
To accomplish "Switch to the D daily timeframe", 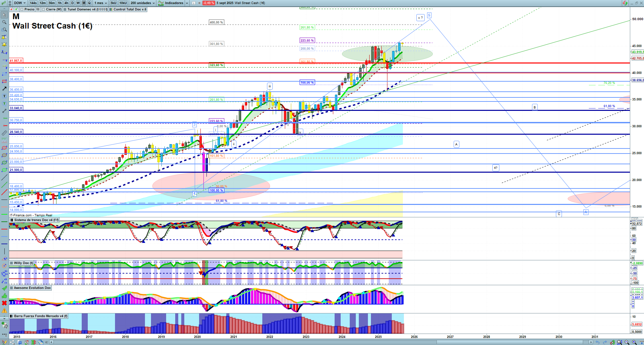I will [72, 3].
